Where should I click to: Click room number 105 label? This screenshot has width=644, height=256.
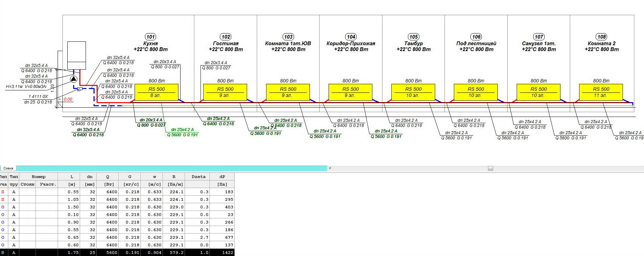point(413,37)
